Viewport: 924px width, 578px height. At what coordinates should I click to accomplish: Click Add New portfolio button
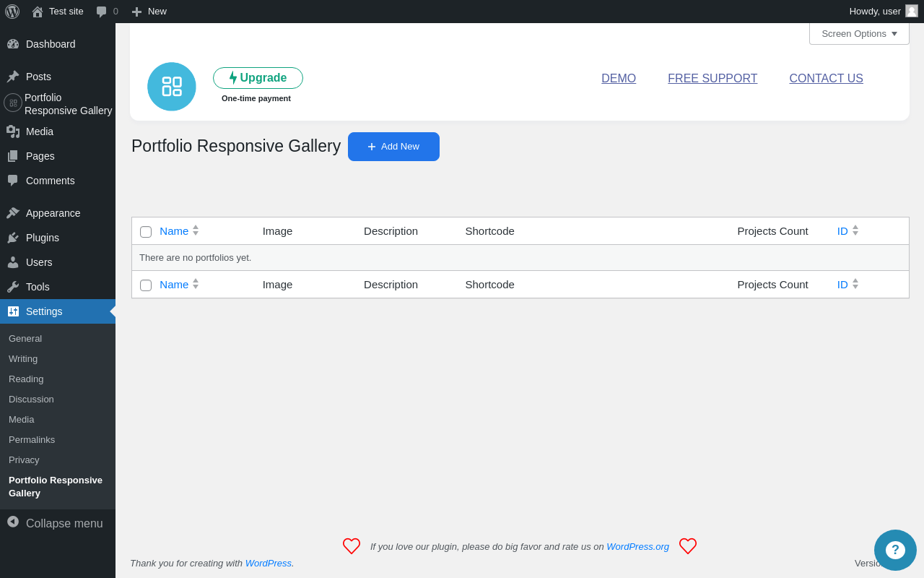point(393,147)
